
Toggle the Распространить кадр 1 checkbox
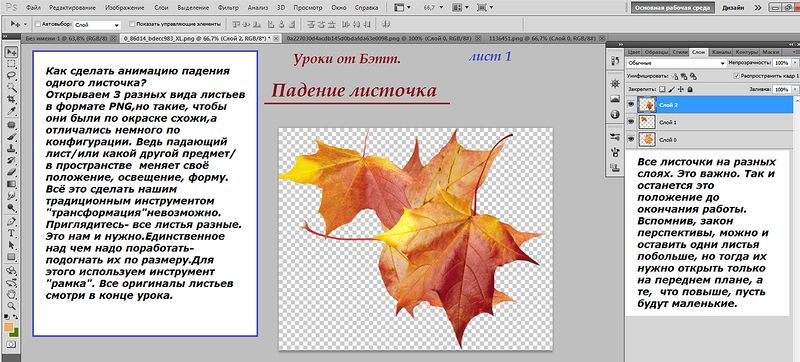(x=736, y=75)
